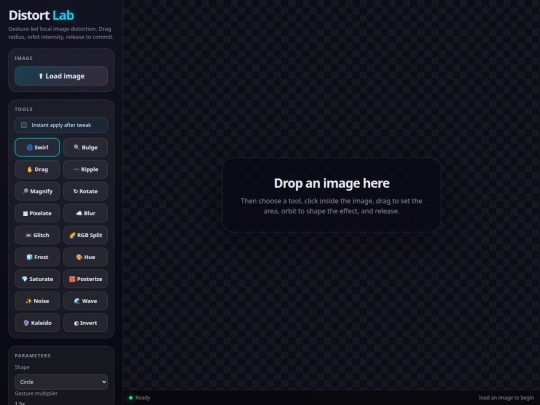Select the Hue tool

pyautogui.click(x=85, y=257)
